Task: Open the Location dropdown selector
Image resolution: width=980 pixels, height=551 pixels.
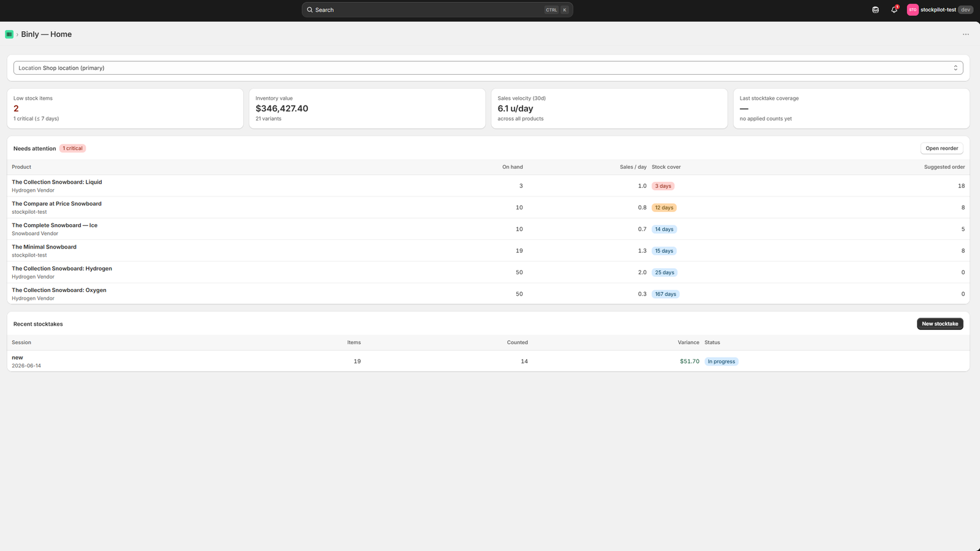Action: (x=488, y=68)
